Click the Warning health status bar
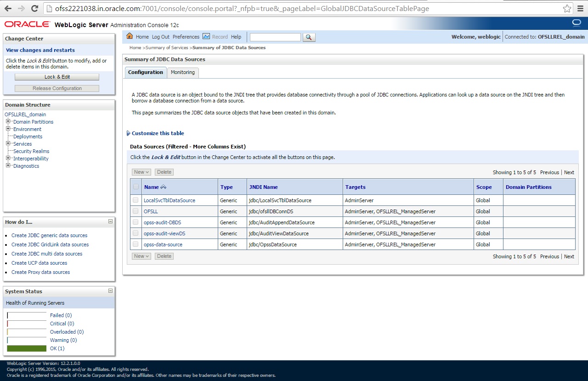 [x=27, y=340]
